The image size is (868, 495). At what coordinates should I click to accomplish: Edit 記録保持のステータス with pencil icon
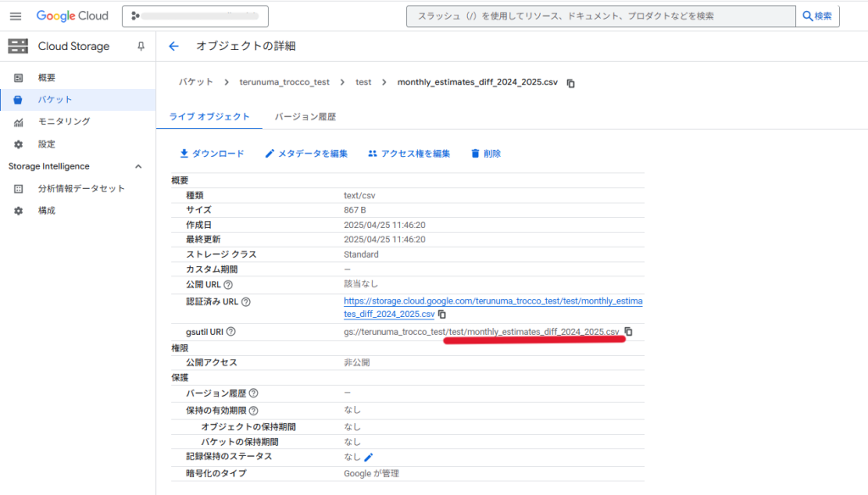coord(369,457)
